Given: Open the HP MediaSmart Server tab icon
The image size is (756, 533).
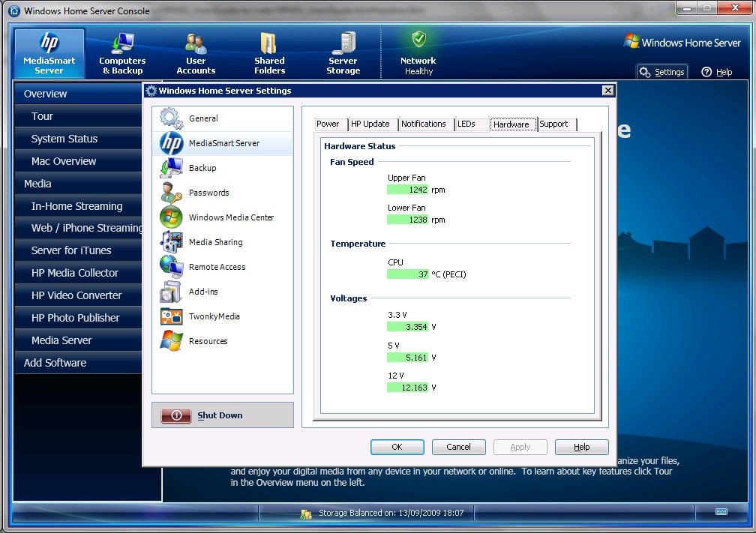Looking at the screenshot, I should 49,43.
